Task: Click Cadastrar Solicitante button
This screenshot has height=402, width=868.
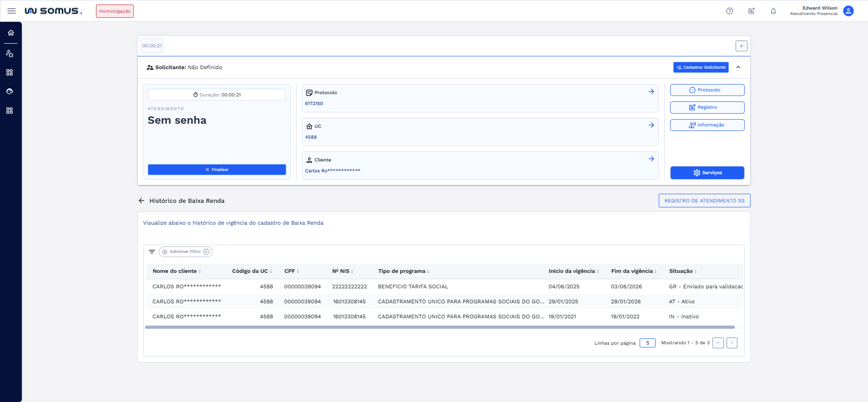Action: (701, 67)
